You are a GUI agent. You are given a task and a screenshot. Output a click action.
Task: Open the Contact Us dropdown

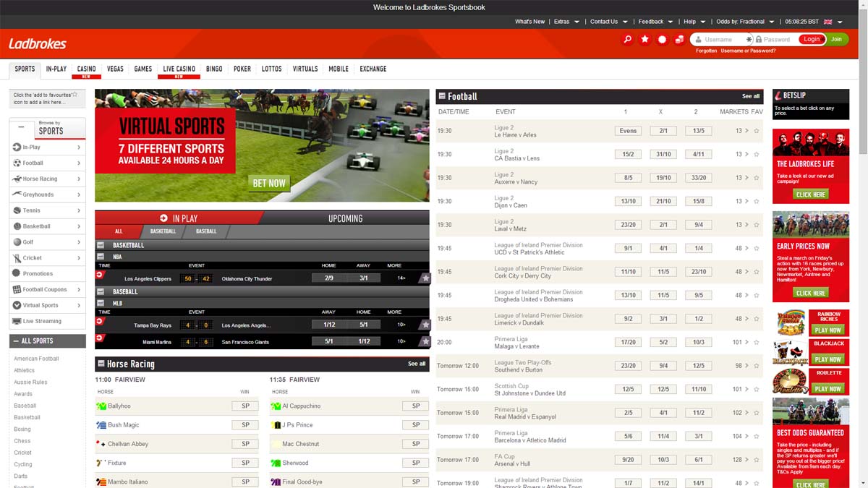(608, 22)
